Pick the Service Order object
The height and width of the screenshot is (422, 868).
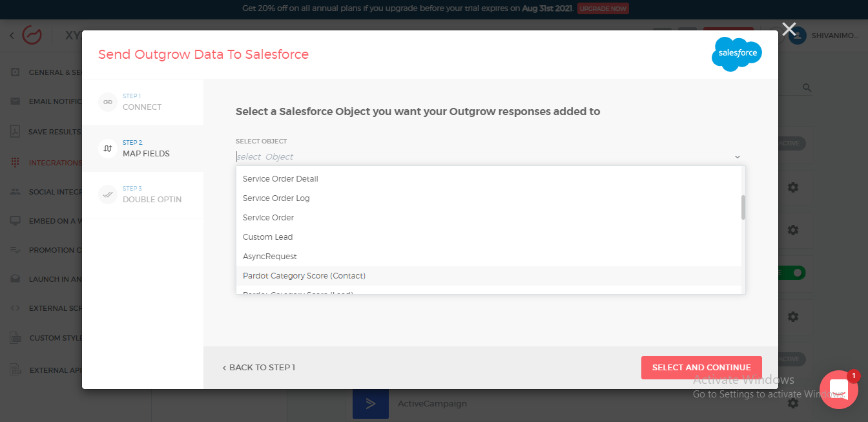pyautogui.click(x=489, y=218)
